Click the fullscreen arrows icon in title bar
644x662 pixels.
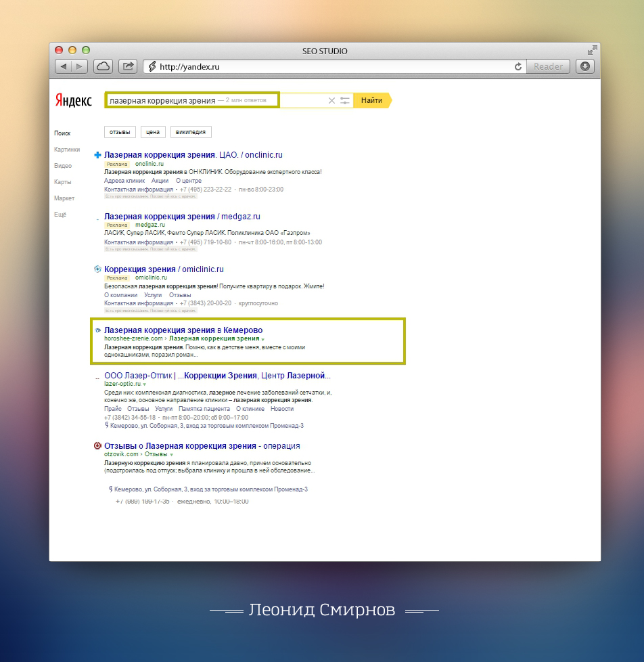[592, 50]
